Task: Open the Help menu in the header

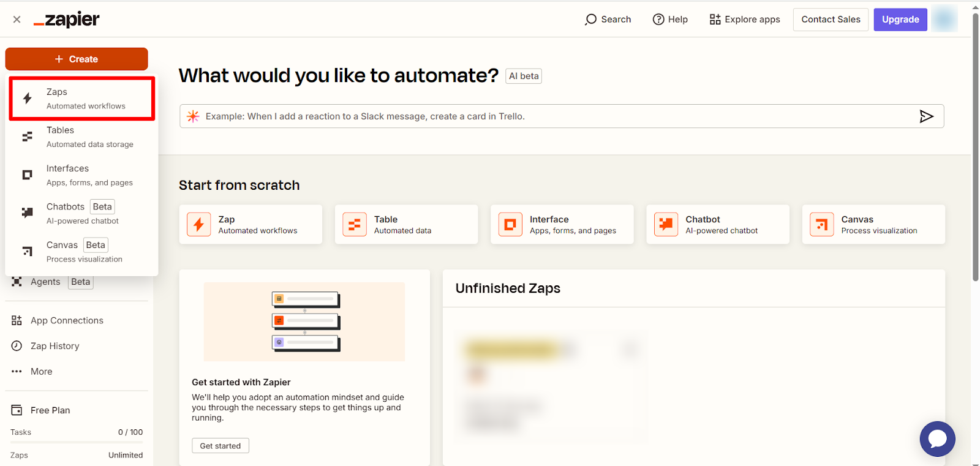Action: click(x=670, y=20)
